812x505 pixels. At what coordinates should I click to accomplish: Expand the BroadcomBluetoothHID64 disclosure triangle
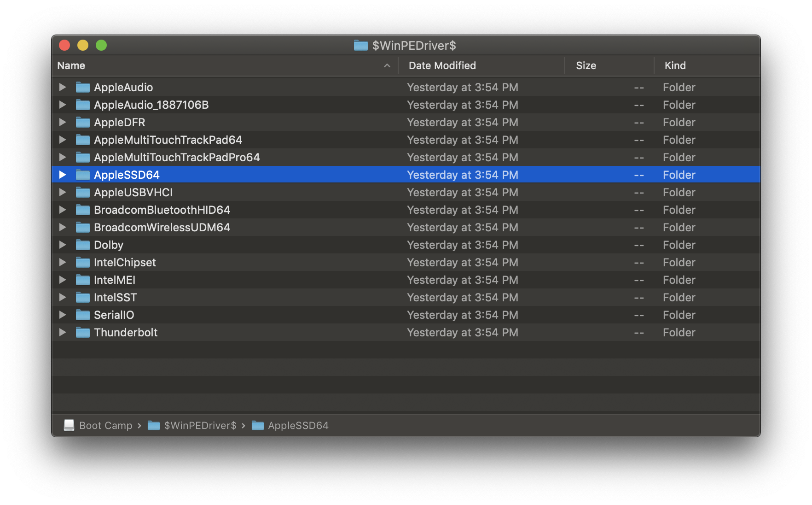63,210
